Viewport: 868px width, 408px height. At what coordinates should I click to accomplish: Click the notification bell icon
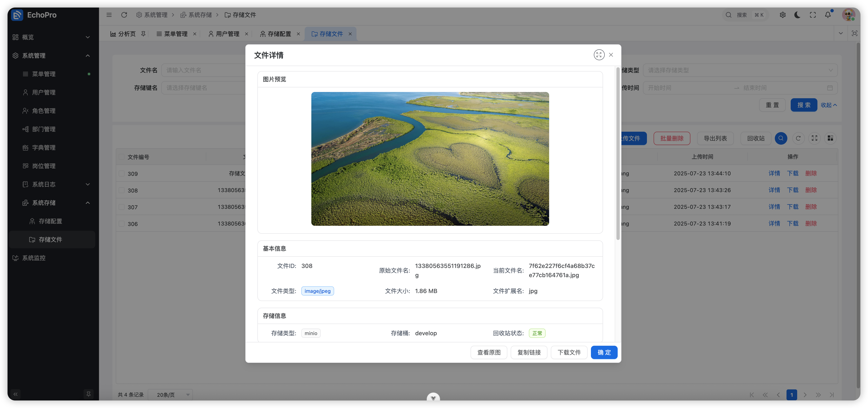point(827,15)
